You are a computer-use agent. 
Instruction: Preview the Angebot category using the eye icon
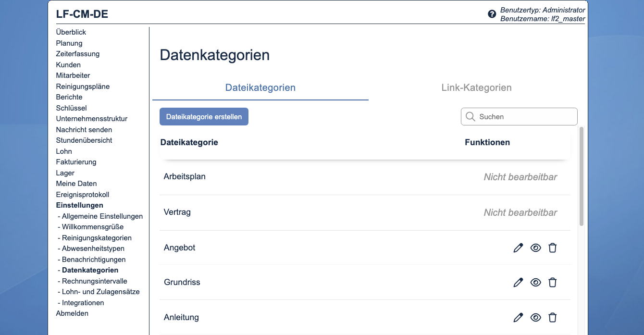coord(535,248)
